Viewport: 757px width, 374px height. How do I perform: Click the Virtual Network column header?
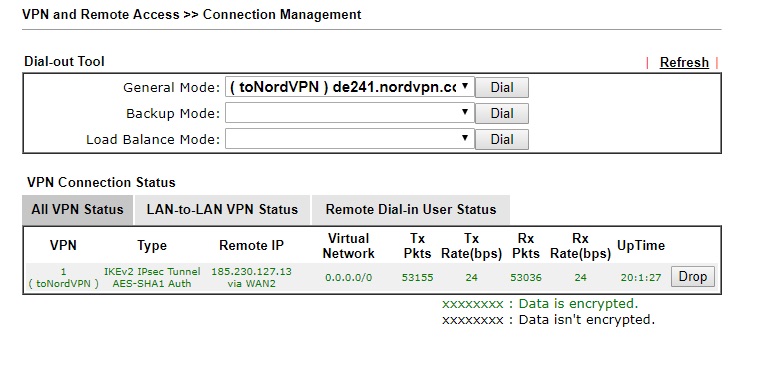(349, 246)
